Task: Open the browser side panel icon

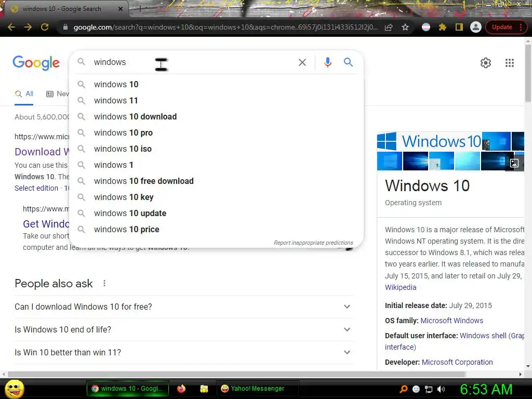Action: click(459, 27)
